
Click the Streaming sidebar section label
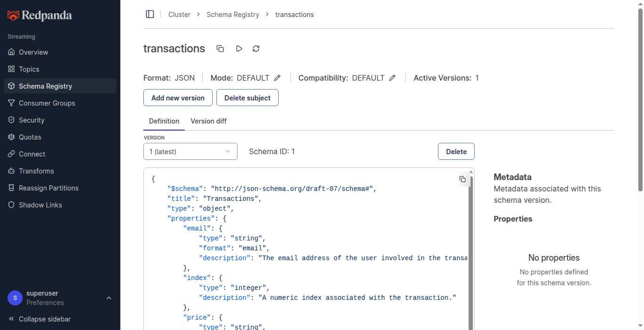[x=21, y=36]
